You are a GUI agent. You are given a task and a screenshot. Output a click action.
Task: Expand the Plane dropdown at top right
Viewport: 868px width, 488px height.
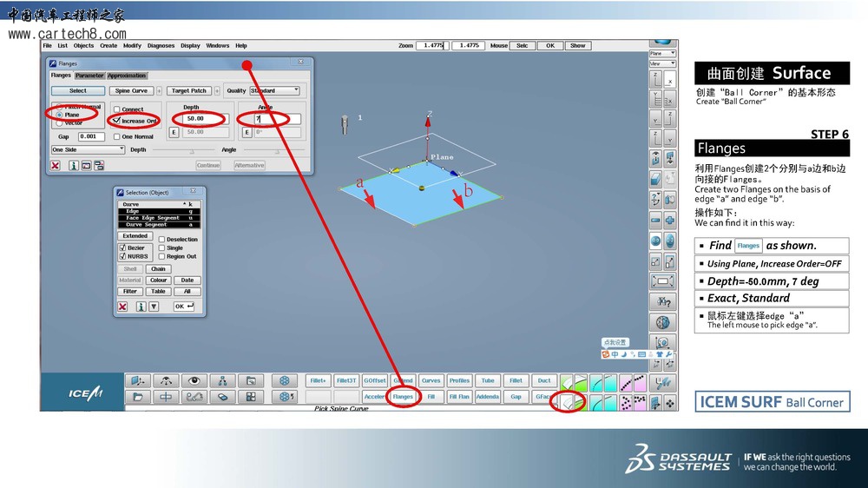(x=661, y=54)
